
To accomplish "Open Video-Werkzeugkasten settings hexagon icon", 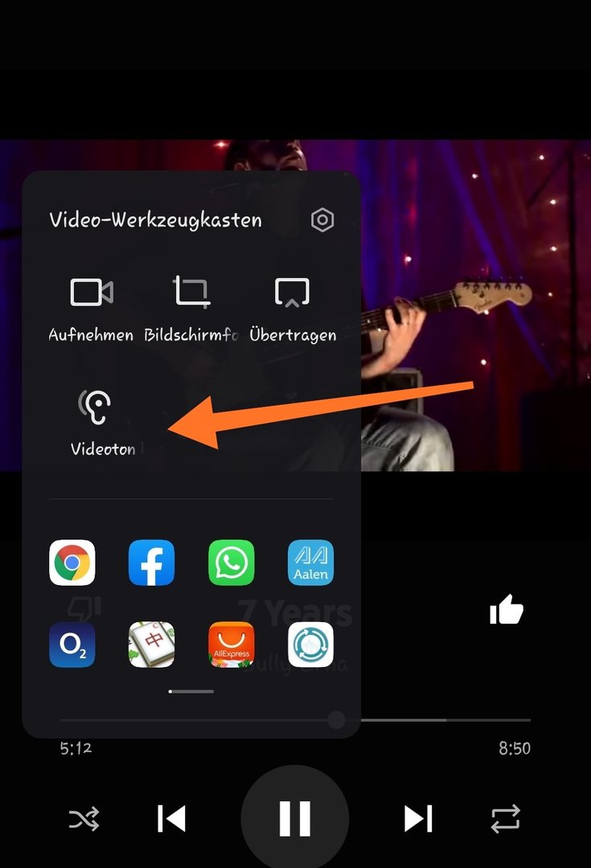I will tap(322, 219).
